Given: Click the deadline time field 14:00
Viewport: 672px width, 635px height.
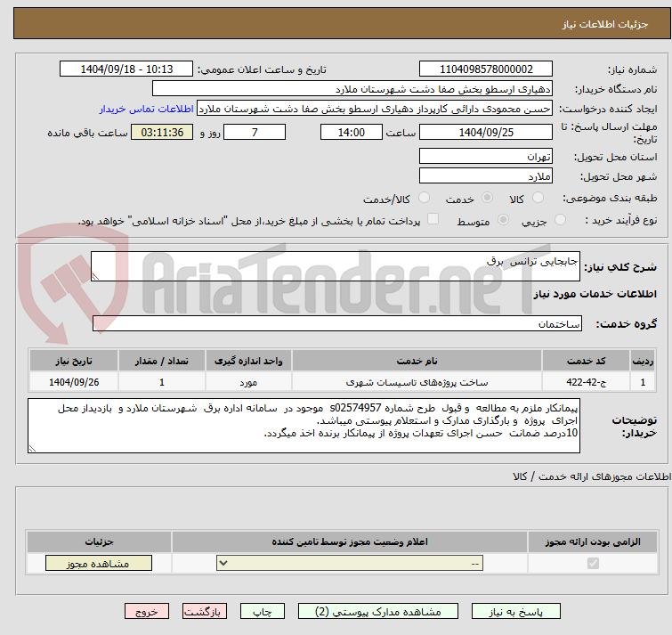Looking at the screenshot, I should [x=351, y=132].
